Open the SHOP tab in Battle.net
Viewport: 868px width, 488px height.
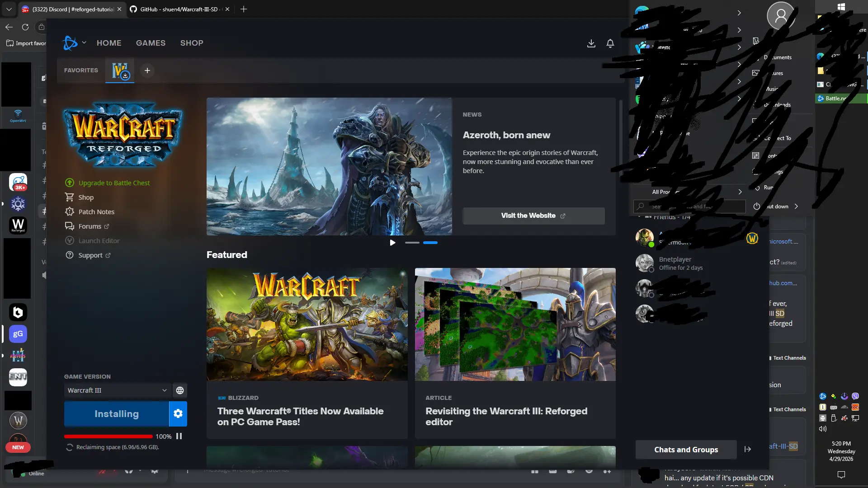[192, 43]
